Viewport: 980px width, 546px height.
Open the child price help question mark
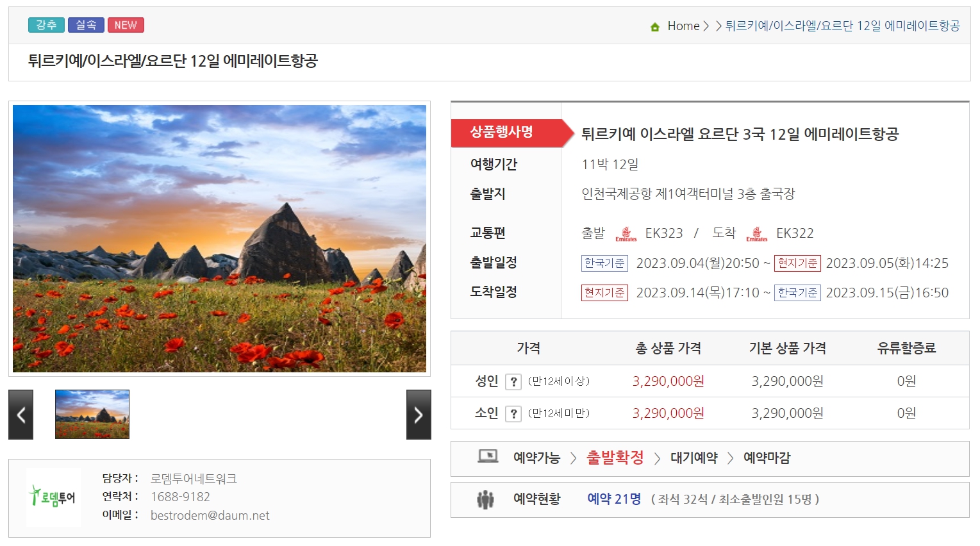point(513,414)
